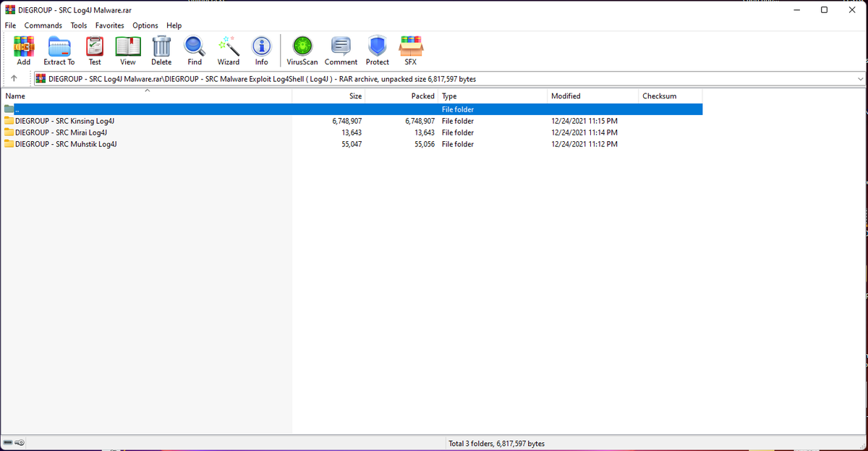This screenshot has height=451, width=868.
Task: Click the parent folder '..' icon
Action: pyautogui.click(x=9, y=109)
